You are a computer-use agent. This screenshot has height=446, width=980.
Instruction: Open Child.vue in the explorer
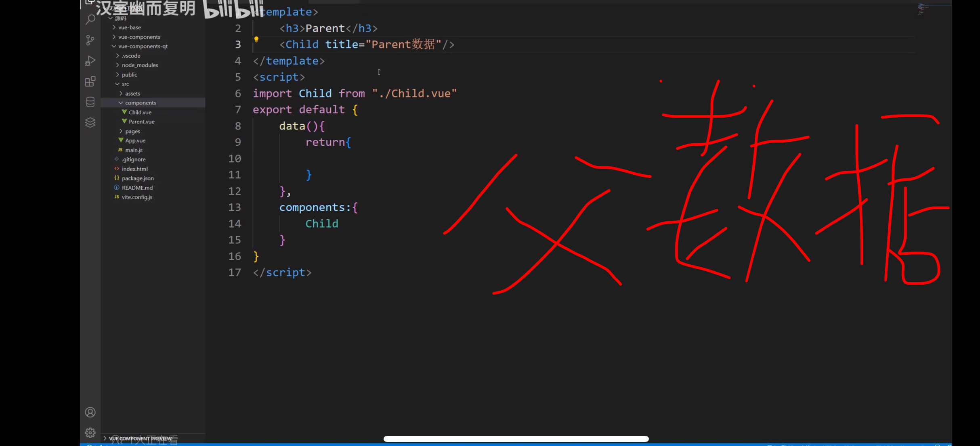tap(140, 112)
